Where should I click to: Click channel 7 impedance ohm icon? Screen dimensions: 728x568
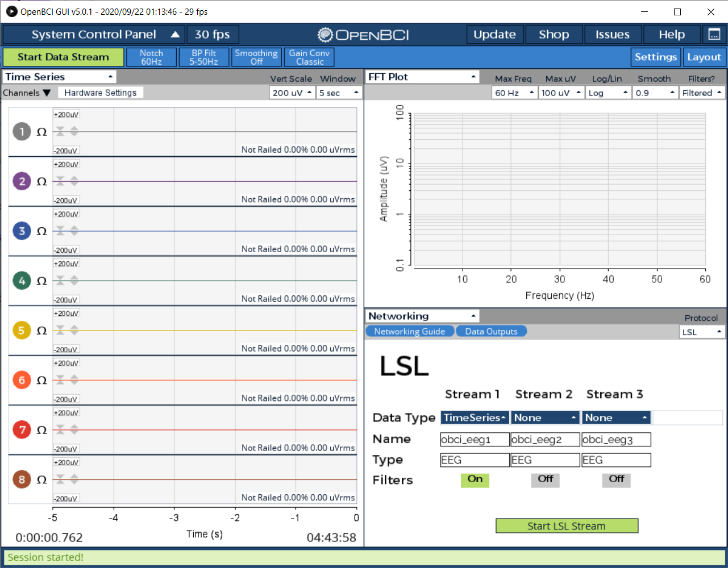tap(41, 430)
